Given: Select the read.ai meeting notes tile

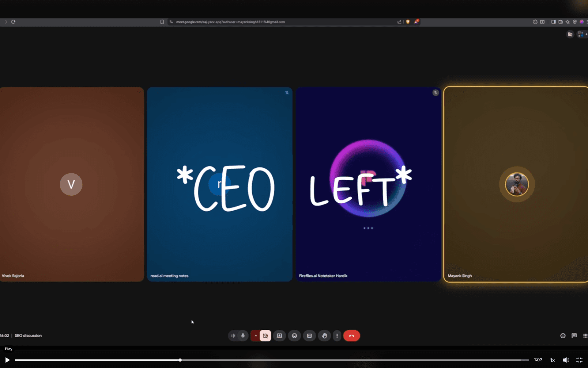Looking at the screenshot, I should pyautogui.click(x=220, y=184).
